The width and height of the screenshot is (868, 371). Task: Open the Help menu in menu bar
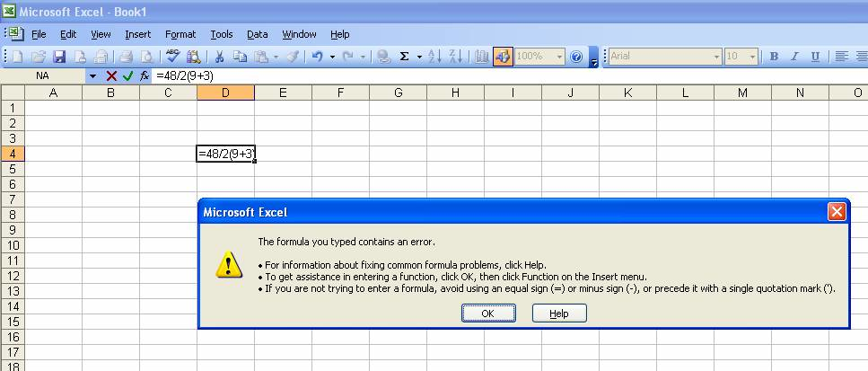pyautogui.click(x=340, y=34)
